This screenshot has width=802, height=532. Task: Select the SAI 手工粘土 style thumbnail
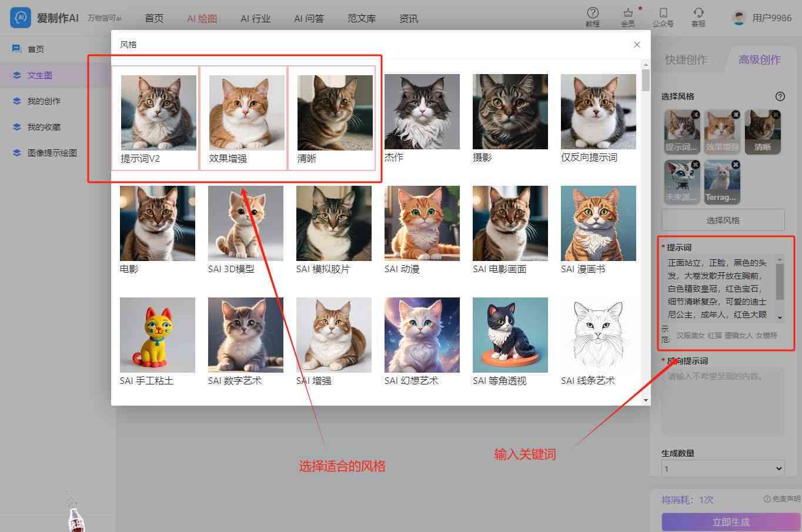pos(158,335)
